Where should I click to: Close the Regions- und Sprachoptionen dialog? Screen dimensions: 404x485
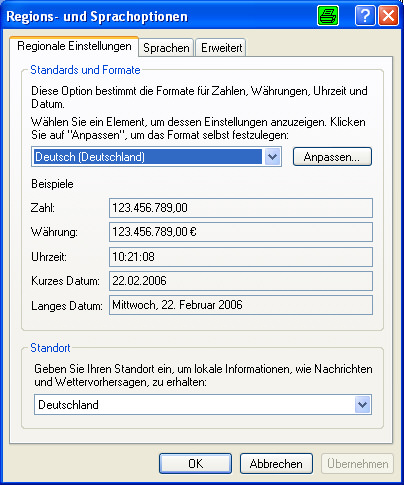pyautogui.click(x=388, y=16)
